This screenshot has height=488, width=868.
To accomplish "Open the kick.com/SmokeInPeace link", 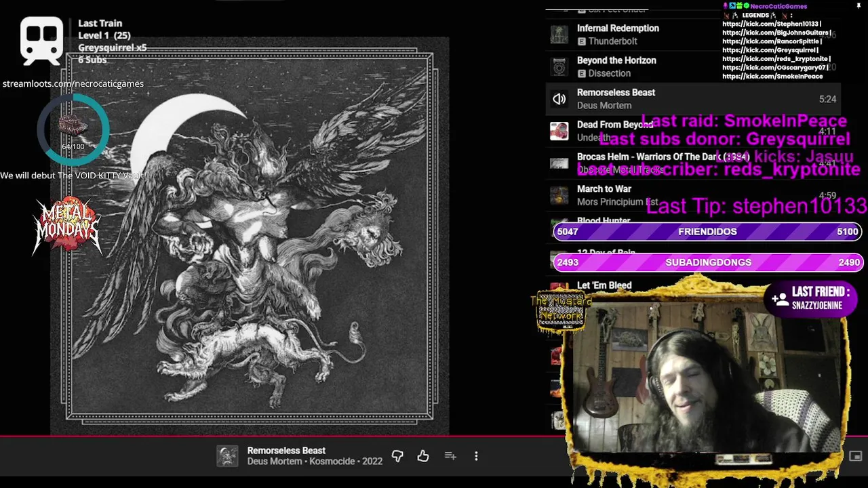I will pos(772,77).
